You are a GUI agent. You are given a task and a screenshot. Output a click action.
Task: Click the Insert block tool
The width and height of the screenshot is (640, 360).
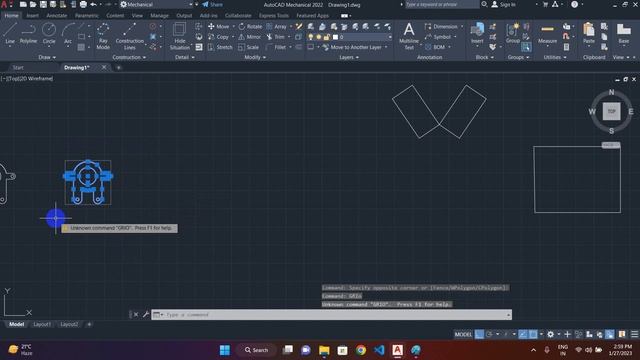click(477, 33)
